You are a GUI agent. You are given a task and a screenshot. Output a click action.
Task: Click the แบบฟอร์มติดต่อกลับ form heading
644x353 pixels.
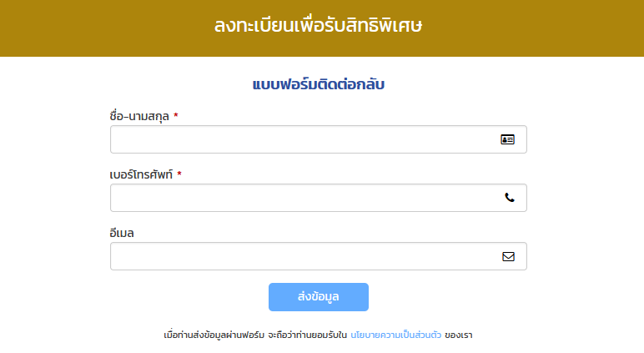[319, 84]
